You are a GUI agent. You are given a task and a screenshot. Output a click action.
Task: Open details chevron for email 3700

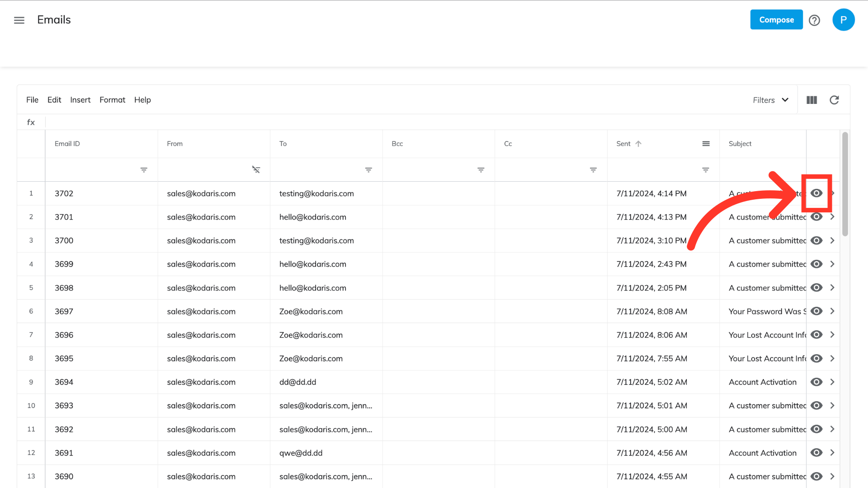(x=832, y=241)
